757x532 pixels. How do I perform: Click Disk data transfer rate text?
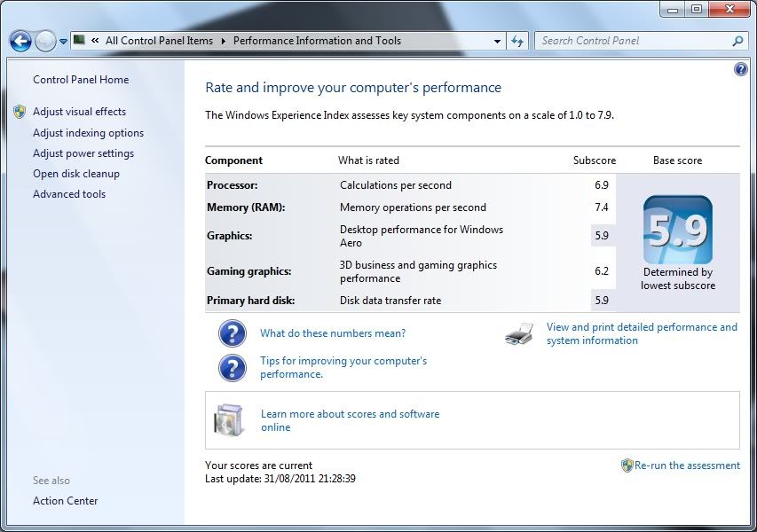pyautogui.click(x=390, y=301)
